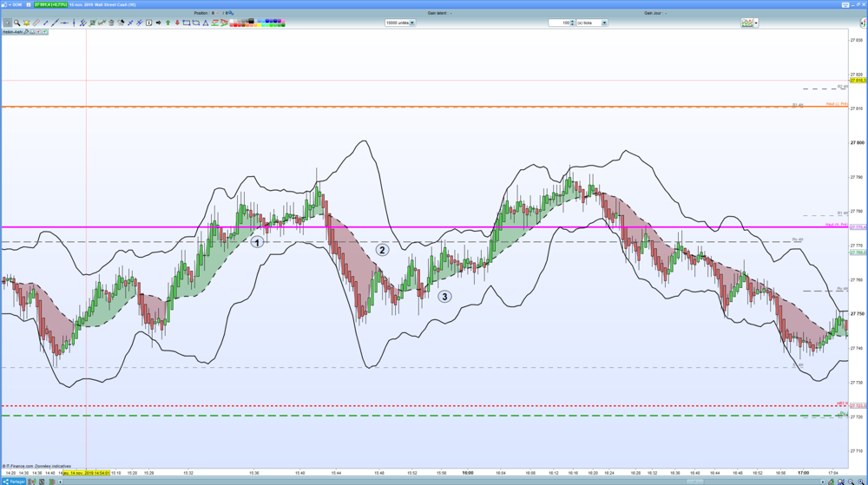Open the trash delete objects tool
868x485 pixels.
point(111,23)
